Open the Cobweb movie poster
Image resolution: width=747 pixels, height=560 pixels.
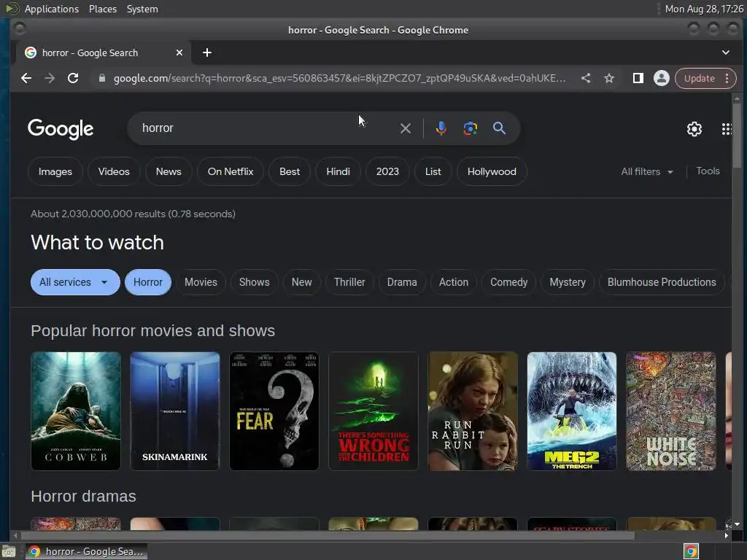[76, 411]
